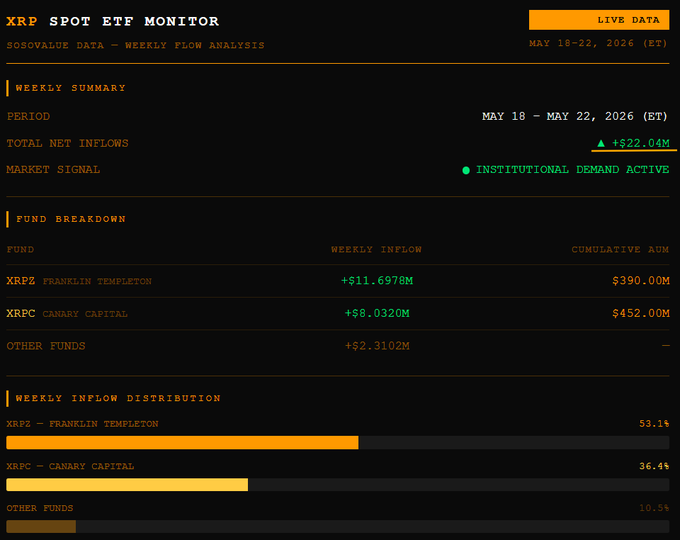Select the WEEKLY INFLOW DISTRIBUTION section heading

(x=118, y=398)
